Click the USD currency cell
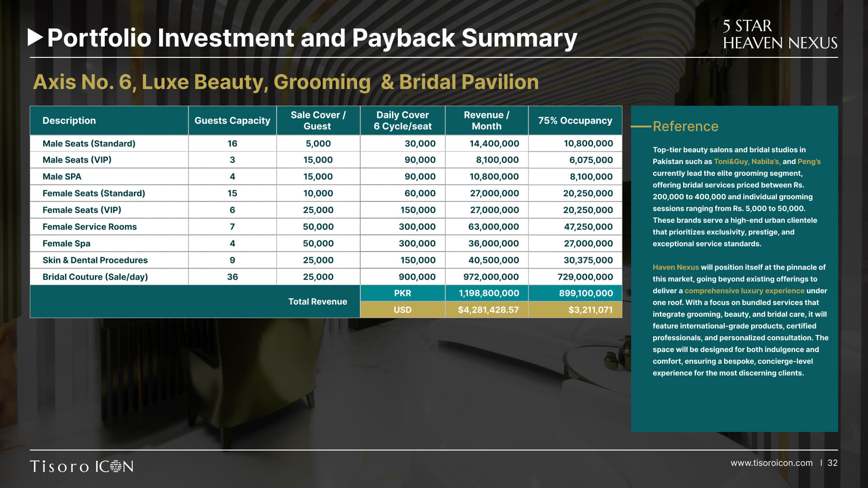868x488 pixels. pos(402,310)
